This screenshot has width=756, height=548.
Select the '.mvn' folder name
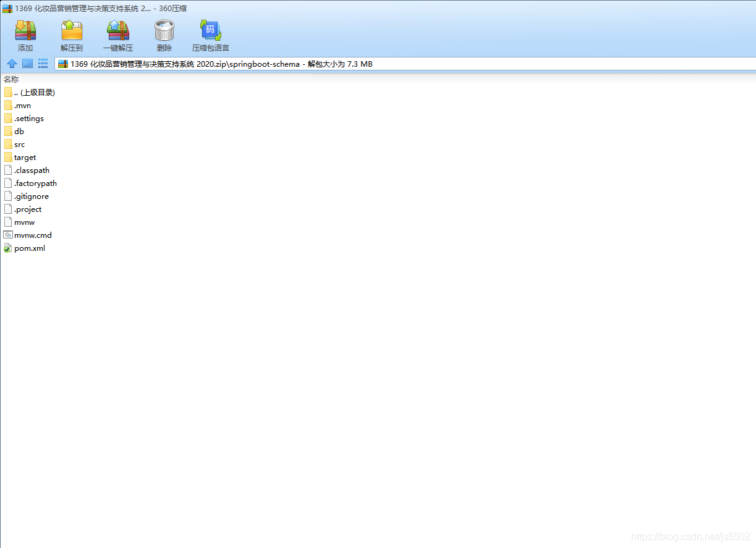pyautogui.click(x=22, y=106)
